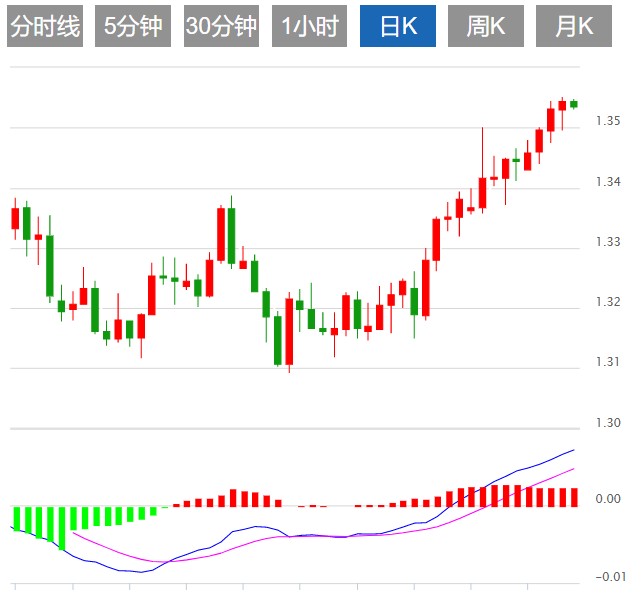Select the active 日K tab
The width and height of the screenshot is (632, 590).
398,26
